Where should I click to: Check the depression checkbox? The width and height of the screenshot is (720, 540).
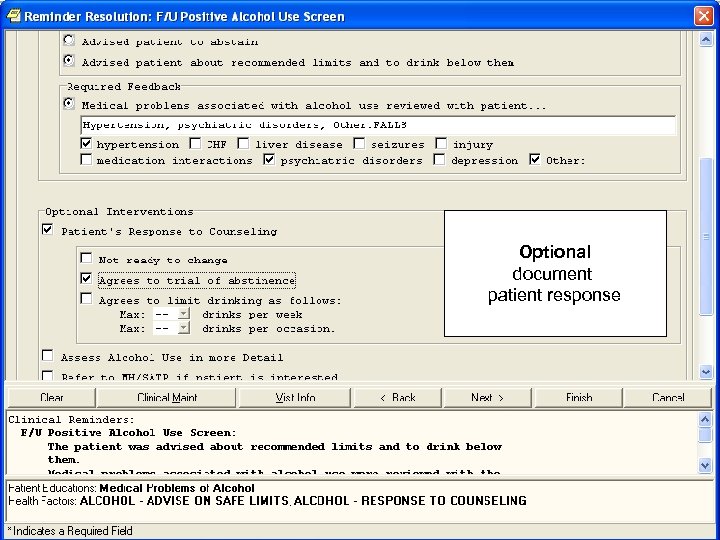(x=439, y=159)
